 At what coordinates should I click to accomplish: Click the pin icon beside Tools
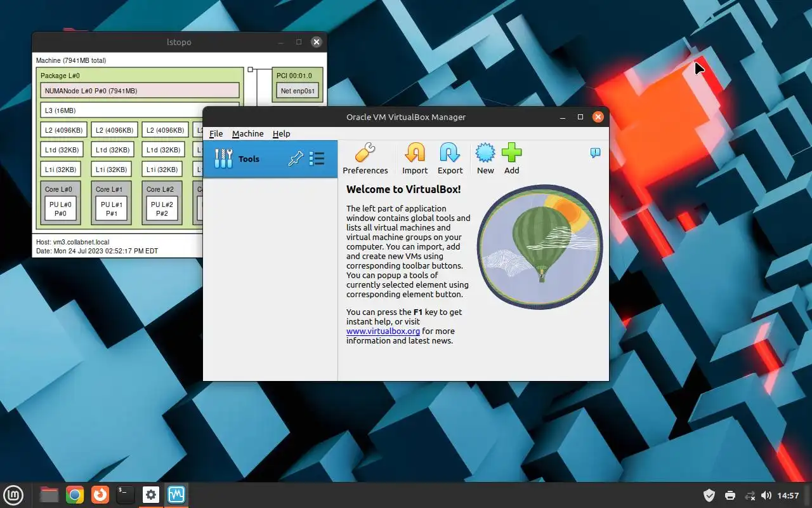tap(295, 159)
